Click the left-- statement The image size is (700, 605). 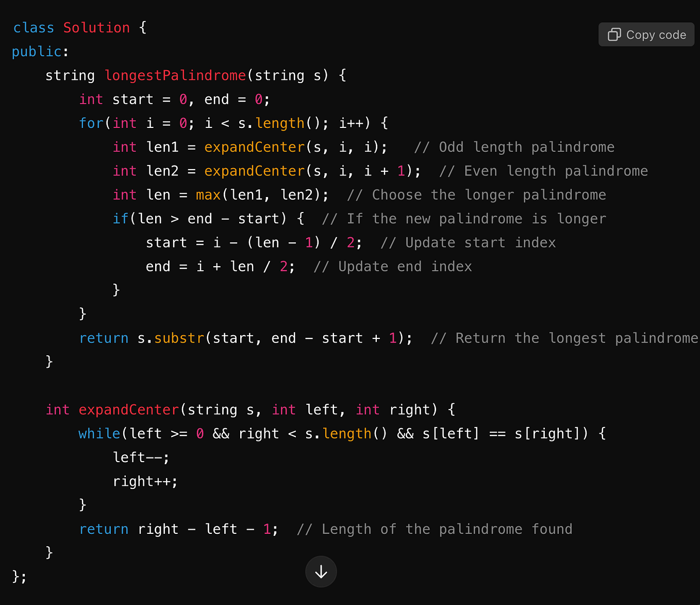[140, 457]
